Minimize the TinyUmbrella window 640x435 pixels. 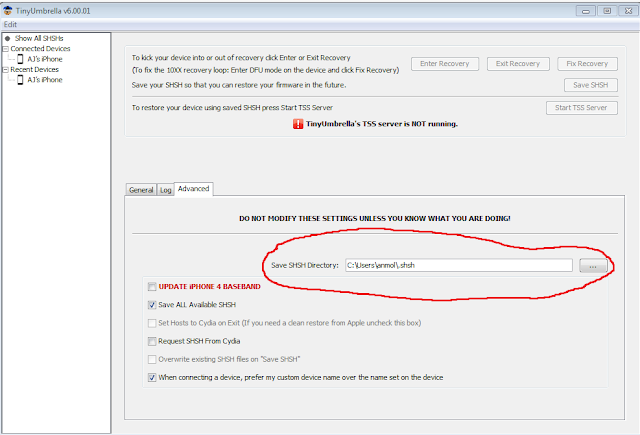(586, 11)
